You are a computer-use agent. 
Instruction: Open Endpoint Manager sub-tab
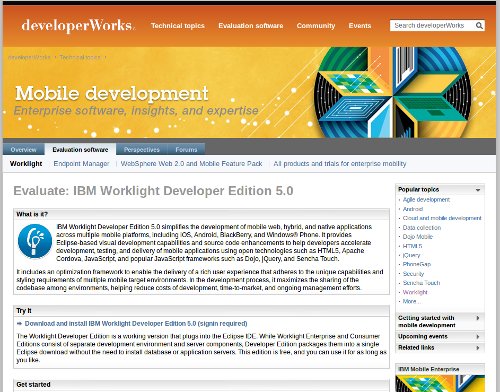coord(81,164)
